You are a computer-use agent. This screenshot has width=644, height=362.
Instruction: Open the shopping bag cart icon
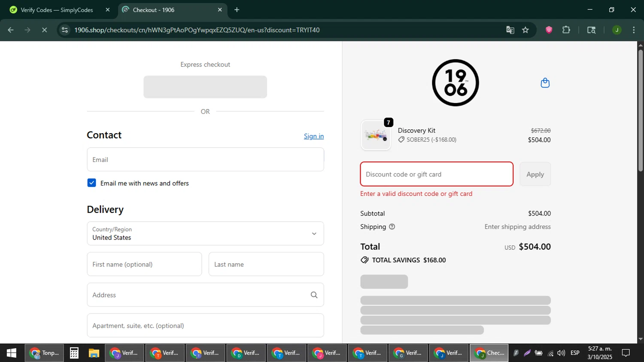(545, 83)
